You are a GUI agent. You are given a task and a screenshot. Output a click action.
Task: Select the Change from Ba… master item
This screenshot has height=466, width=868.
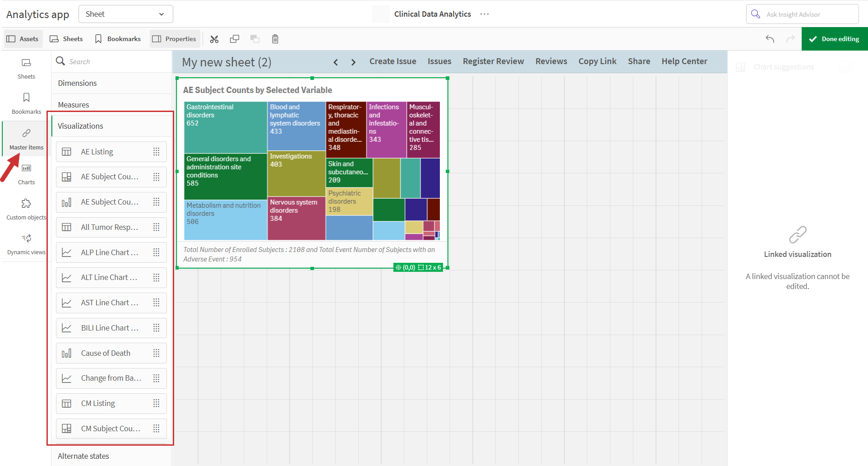(111, 378)
